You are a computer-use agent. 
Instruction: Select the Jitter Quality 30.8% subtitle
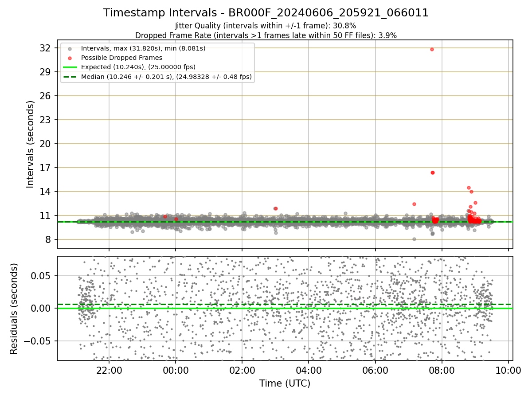tap(266, 26)
